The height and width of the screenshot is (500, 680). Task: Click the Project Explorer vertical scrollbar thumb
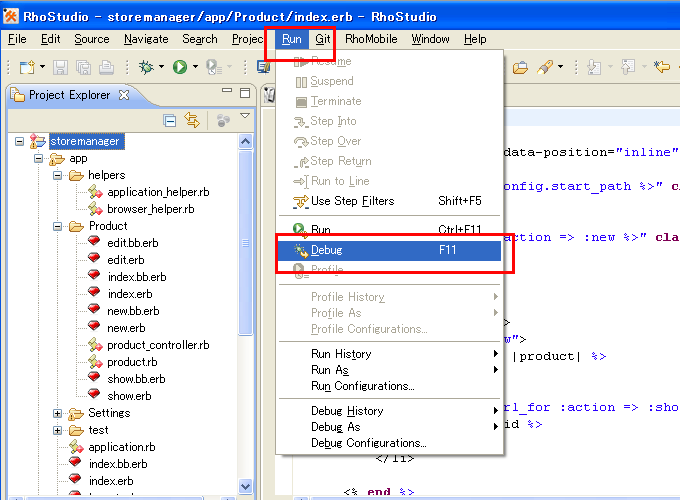click(245, 243)
